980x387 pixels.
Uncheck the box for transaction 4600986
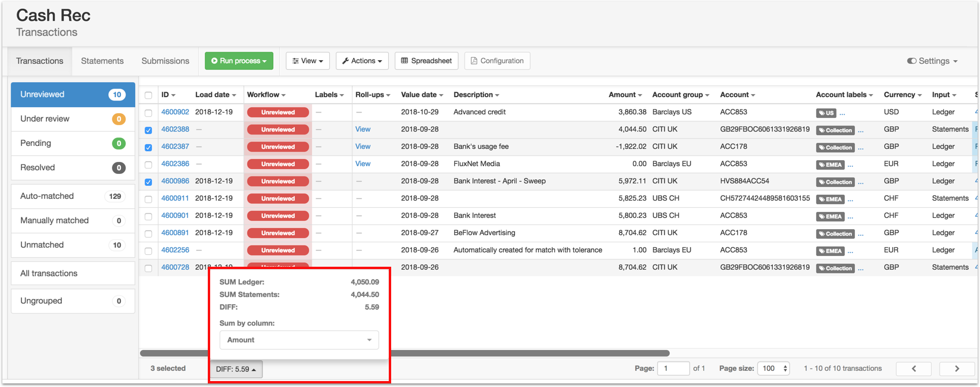click(148, 182)
